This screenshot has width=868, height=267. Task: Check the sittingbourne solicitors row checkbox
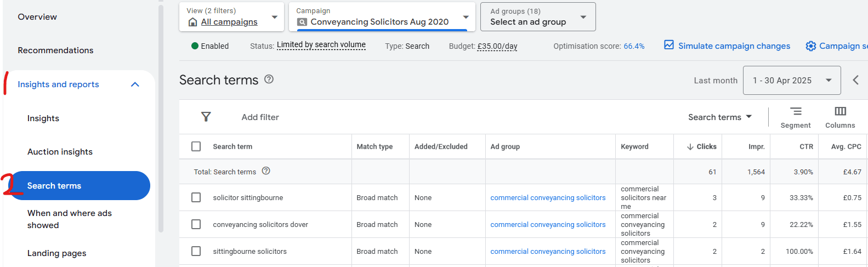point(196,251)
